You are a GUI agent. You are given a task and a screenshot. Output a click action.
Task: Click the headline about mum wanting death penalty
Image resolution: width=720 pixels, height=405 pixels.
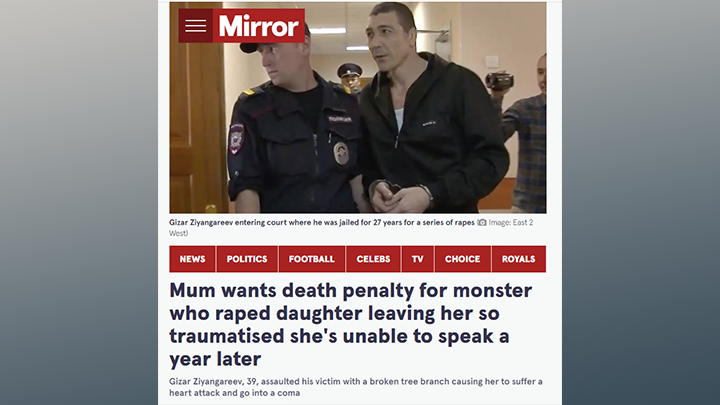pyautogui.click(x=351, y=324)
